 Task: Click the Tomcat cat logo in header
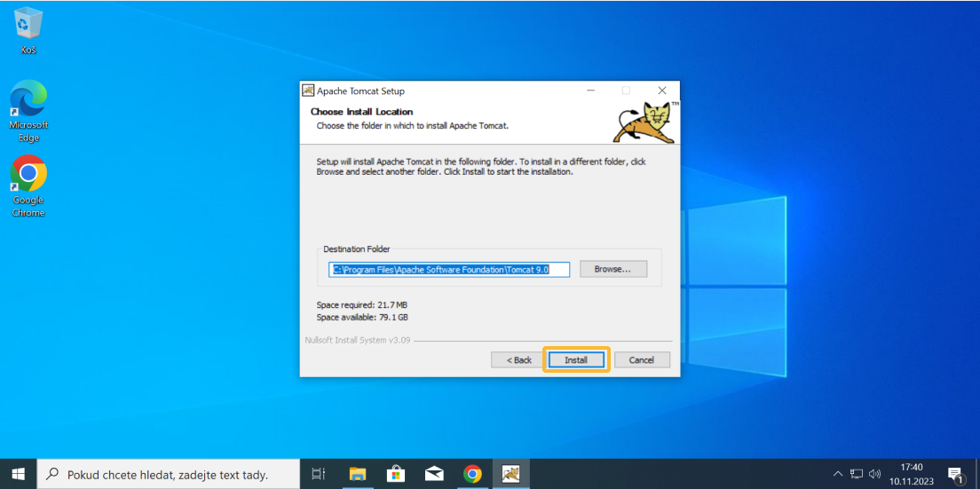pos(644,122)
